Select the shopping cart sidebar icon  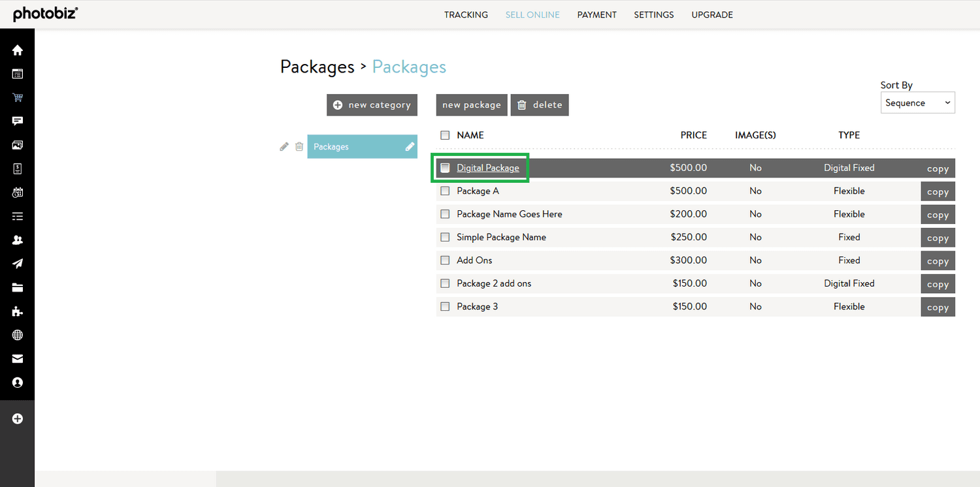(17, 97)
